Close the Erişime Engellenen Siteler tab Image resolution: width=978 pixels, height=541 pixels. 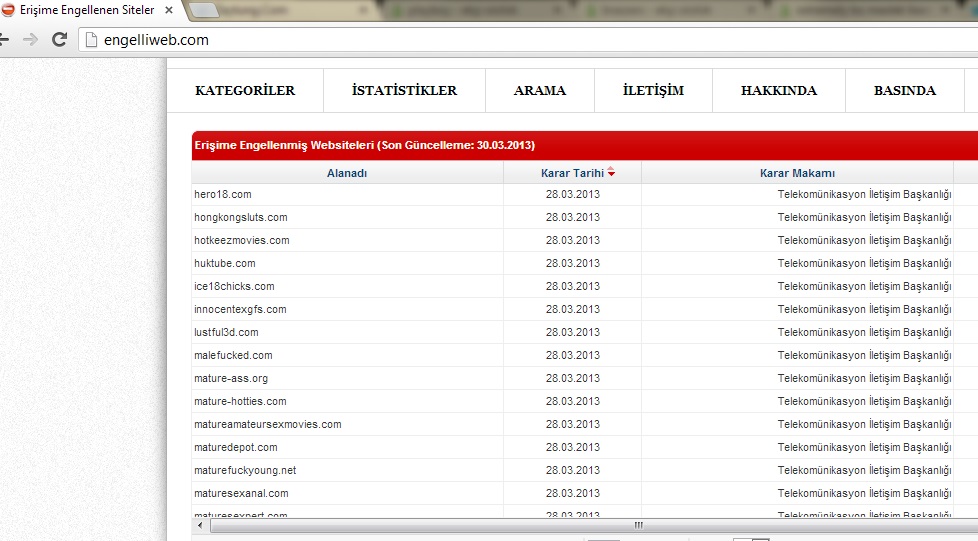[x=169, y=11]
